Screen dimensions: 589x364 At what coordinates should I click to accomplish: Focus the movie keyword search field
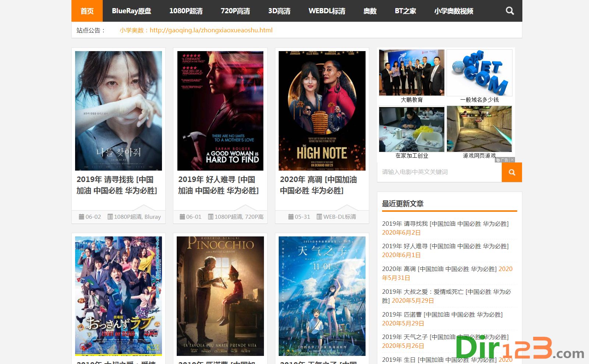click(x=440, y=172)
